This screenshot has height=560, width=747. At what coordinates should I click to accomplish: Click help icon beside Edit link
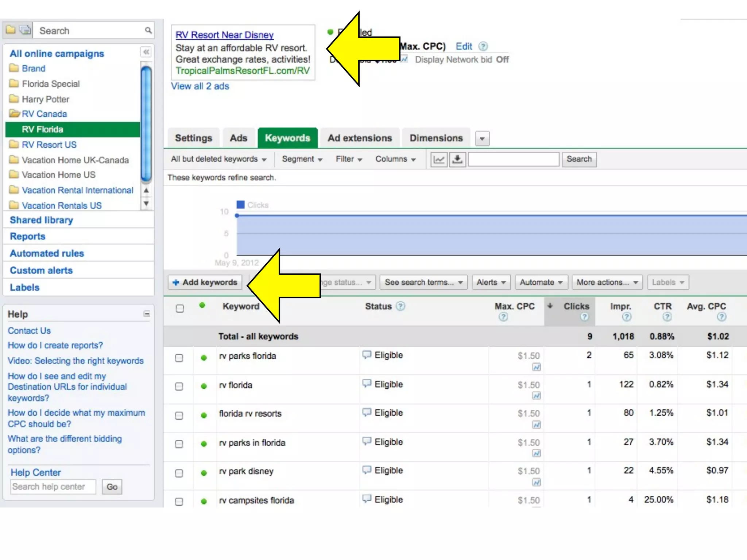(483, 46)
